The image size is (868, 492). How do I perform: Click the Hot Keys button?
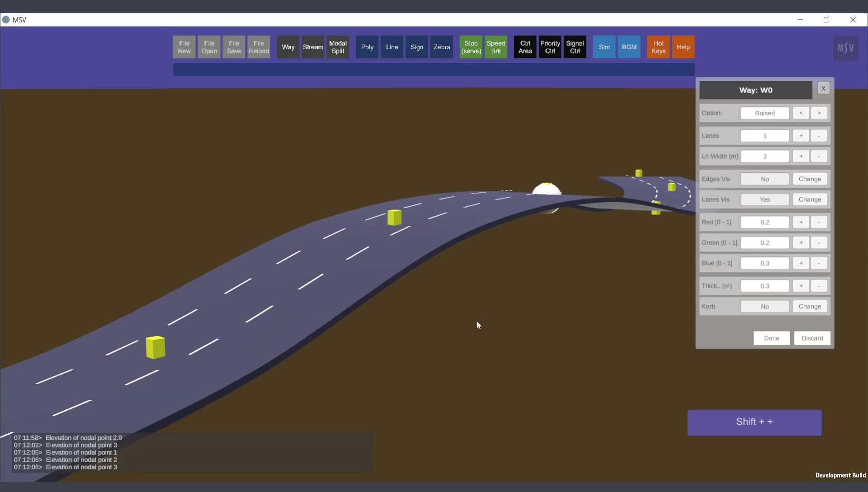(658, 47)
